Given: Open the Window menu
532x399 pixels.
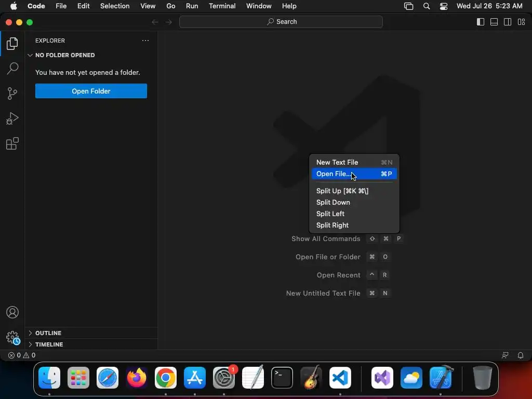Looking at the screenshot, I should pyautogui.click(x=259, y=6).
